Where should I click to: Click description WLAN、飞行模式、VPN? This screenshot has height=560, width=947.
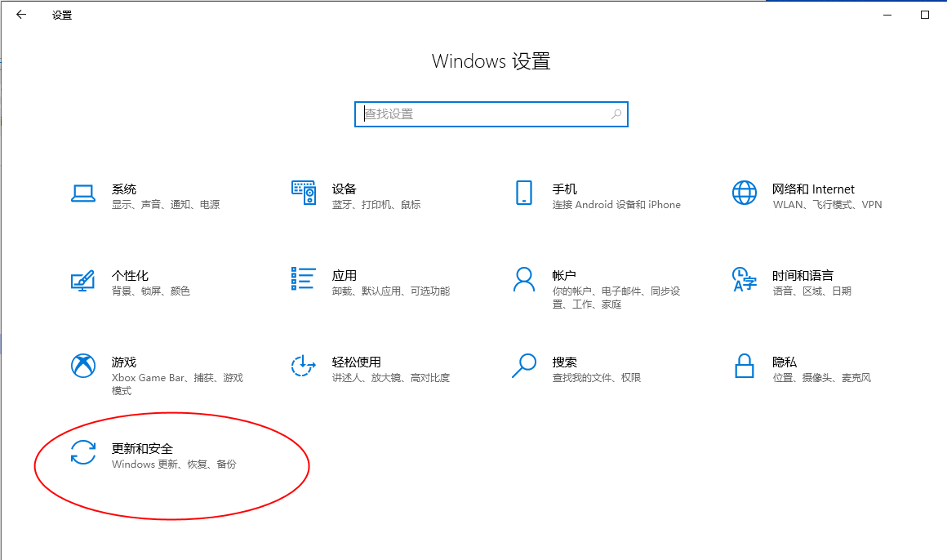[x=828, y=205]
